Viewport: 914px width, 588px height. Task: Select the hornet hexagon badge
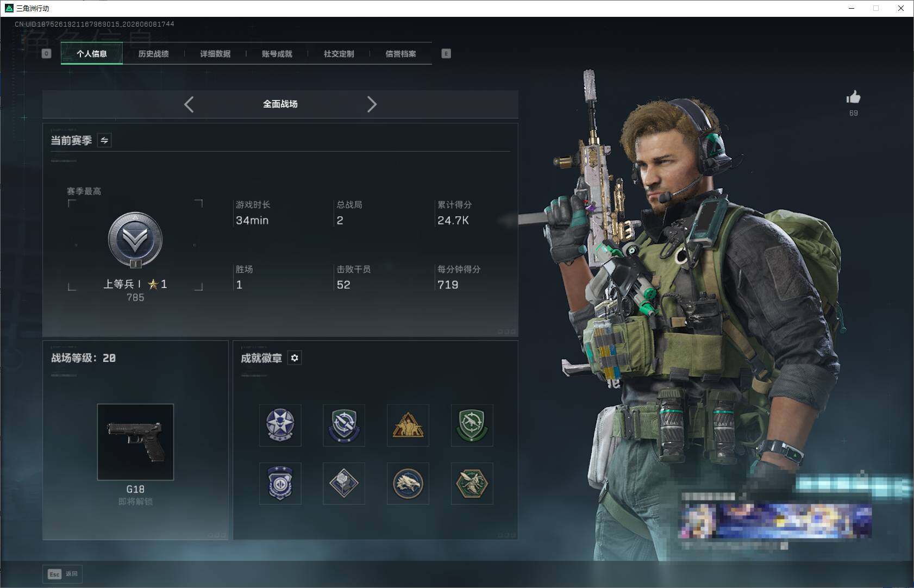point(472,484)
